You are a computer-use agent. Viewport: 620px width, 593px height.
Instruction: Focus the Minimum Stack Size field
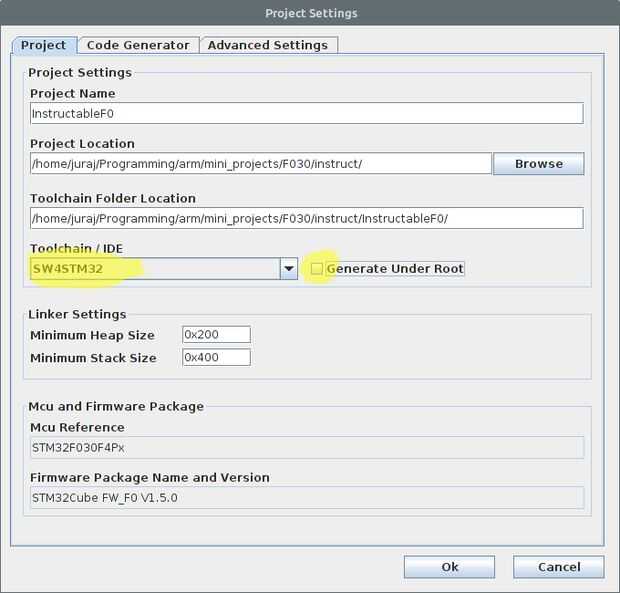coord(216,357)
